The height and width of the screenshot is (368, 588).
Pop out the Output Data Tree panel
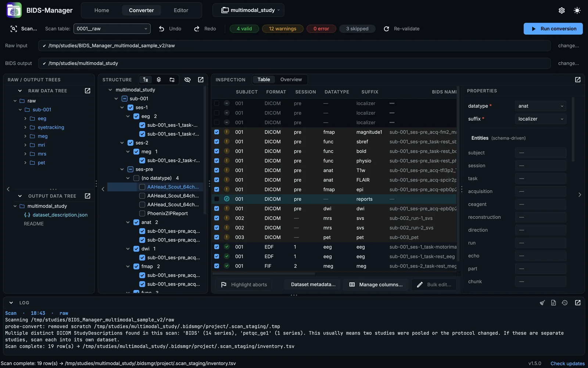(87, 196)
